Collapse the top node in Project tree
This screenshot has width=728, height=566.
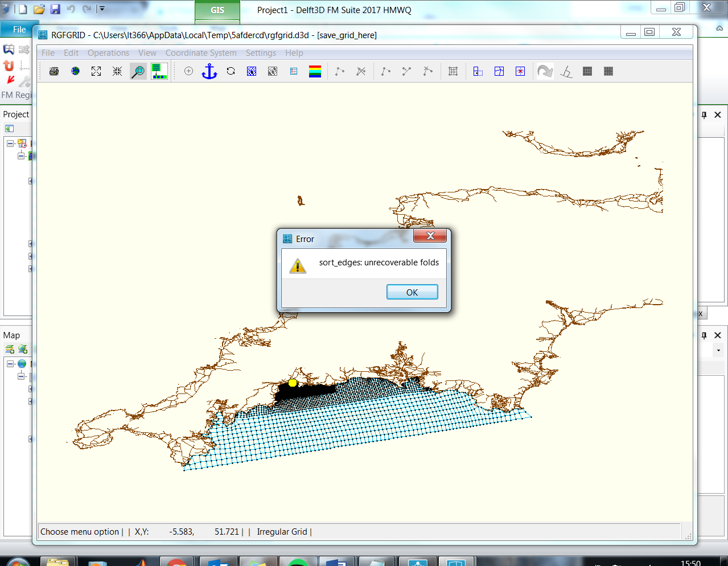[x=10, y=143]
